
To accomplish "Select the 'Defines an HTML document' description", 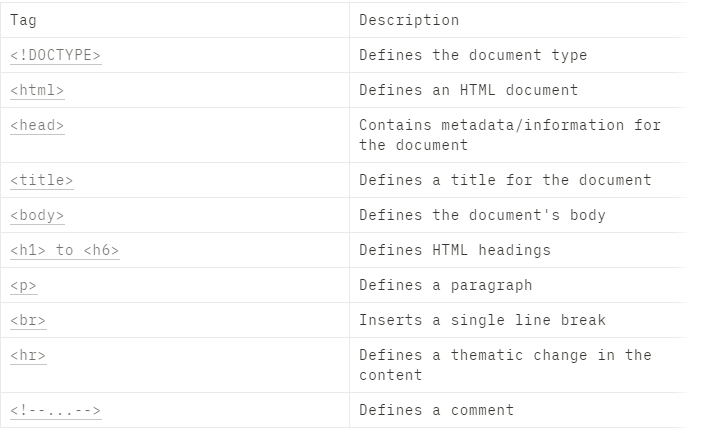I will [x=468, y=90].
